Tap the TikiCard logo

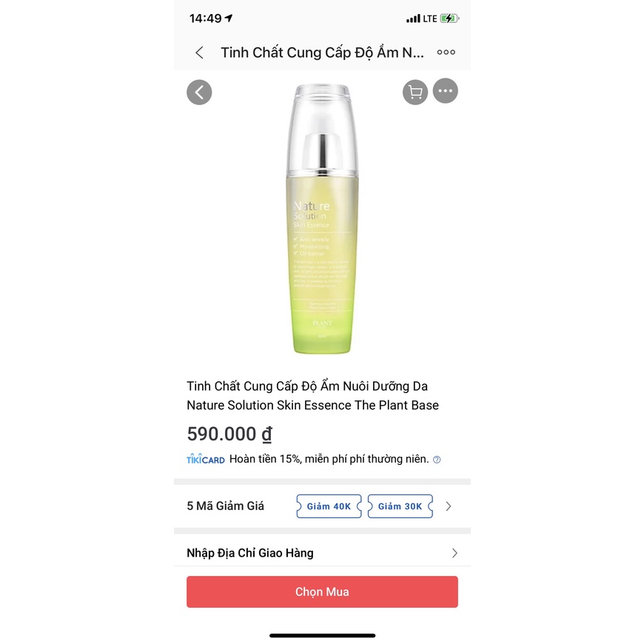(x=206, y=459)
